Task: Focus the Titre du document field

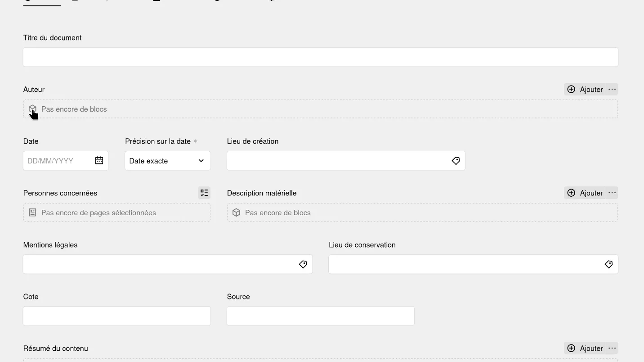Action: [x=321, y=57]
